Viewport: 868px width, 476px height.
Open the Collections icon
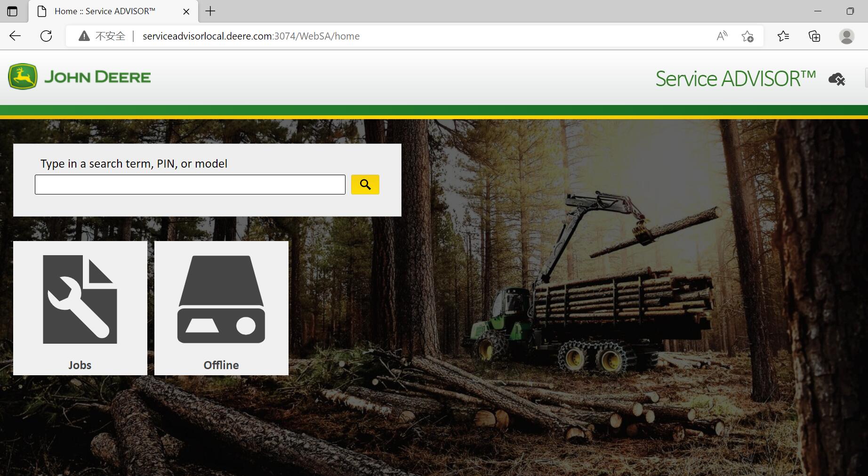[x=814, y=36]
